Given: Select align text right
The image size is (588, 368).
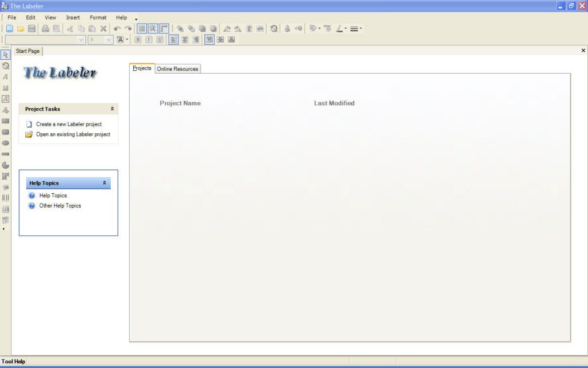Looking at the screenshot, I should click(x=195, y=40).
